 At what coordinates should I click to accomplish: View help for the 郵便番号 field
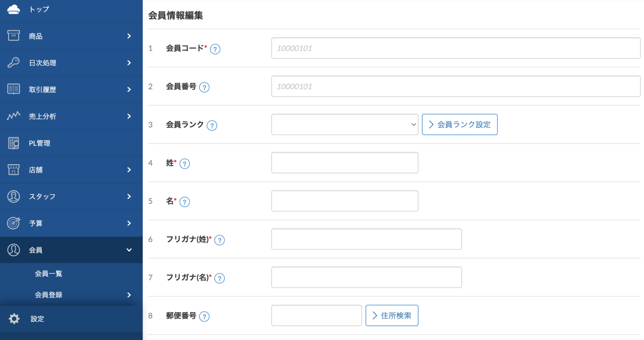204,316
